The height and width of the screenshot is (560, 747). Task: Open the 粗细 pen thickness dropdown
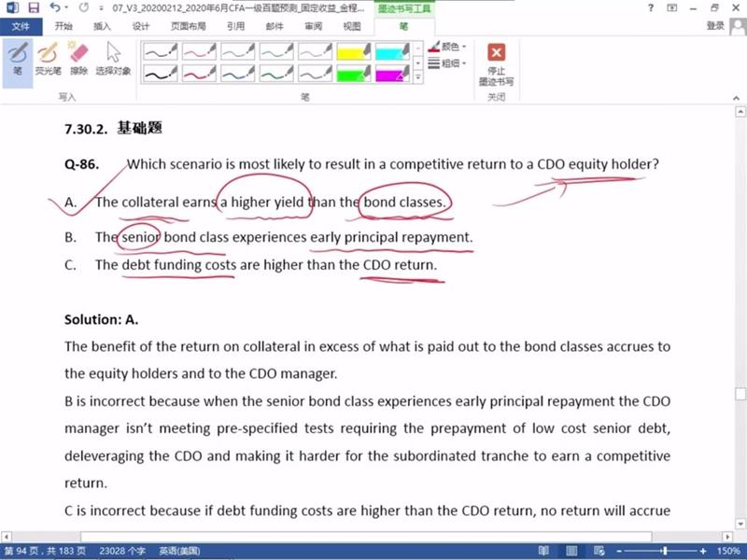[447, 63]
